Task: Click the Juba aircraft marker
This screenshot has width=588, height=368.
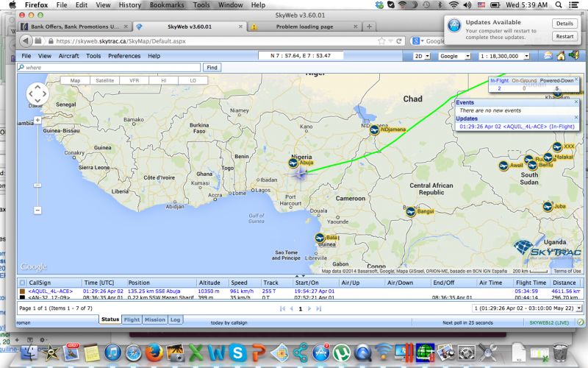Action: click(x=548, y=206)
